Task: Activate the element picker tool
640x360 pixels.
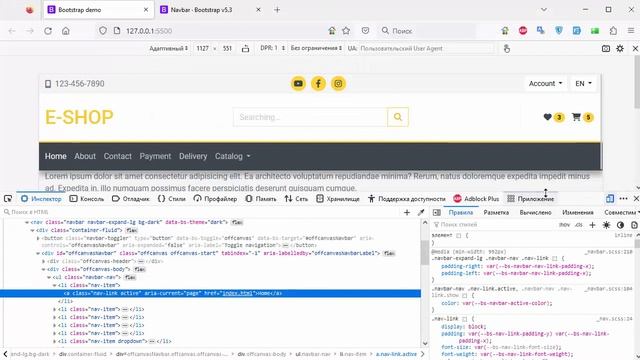Action: (x=8, y=199)
